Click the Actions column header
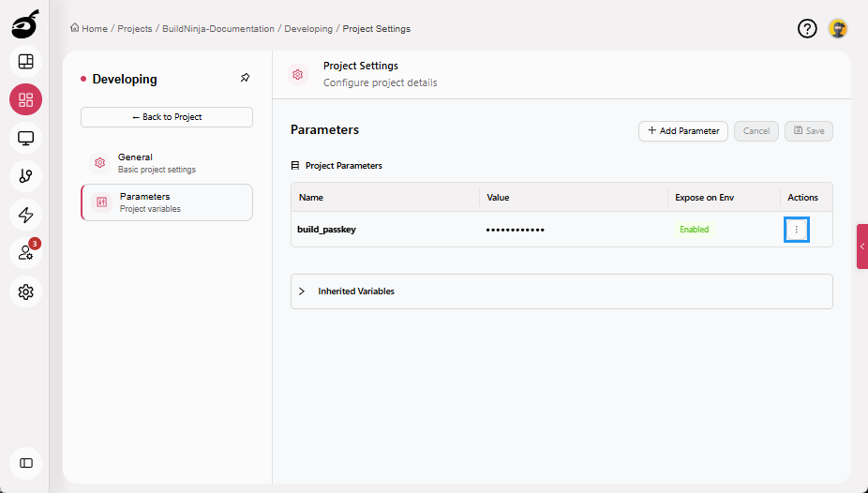 [802, 198]
